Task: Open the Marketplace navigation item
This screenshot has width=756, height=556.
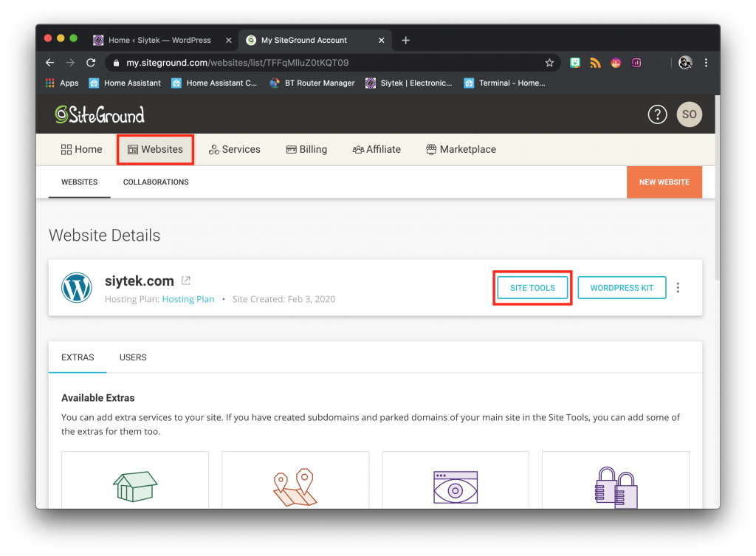Action: point(461,149)
